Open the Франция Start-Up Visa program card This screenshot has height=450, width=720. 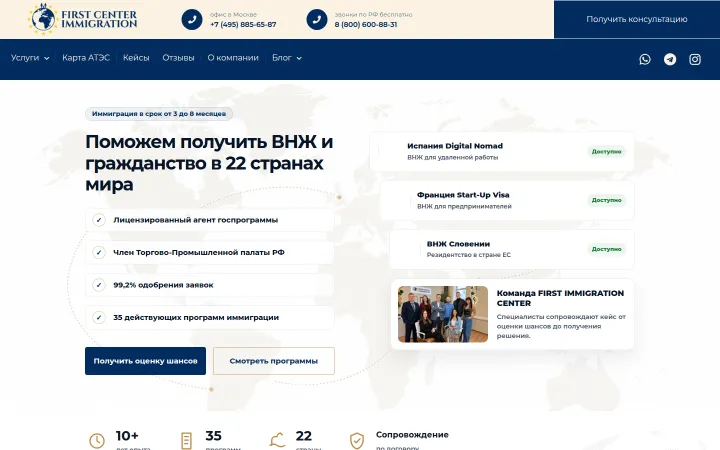pyautogui.click(x=507, y=200)
